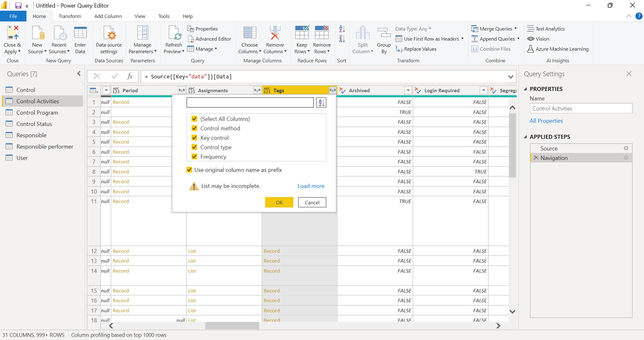The height and width of the screenshot is (340, 644).
Task: Open Azure Machine Learning
Action: click(558, 49)
